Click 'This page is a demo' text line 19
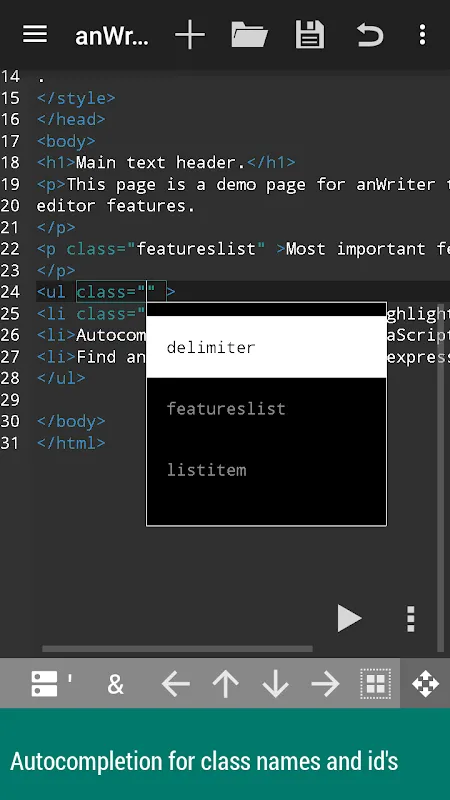This screenshot has height=800, width=450. click(161, 184)
